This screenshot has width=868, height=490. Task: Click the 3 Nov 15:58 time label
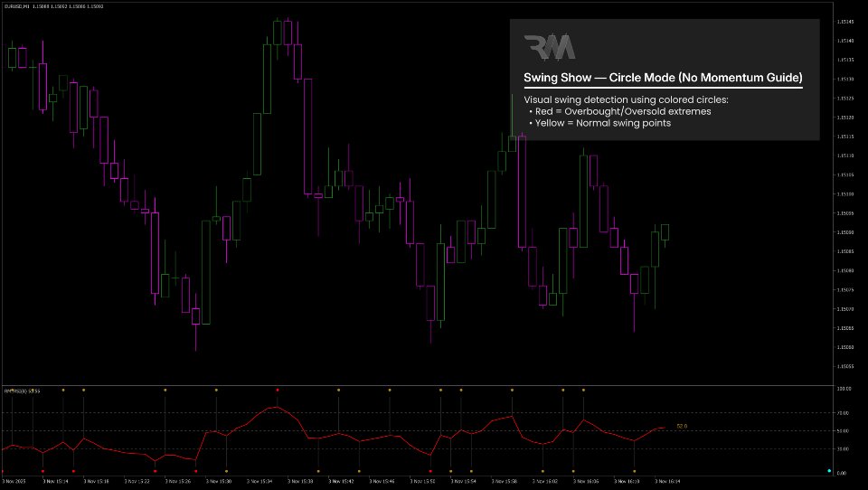[505, 482]
